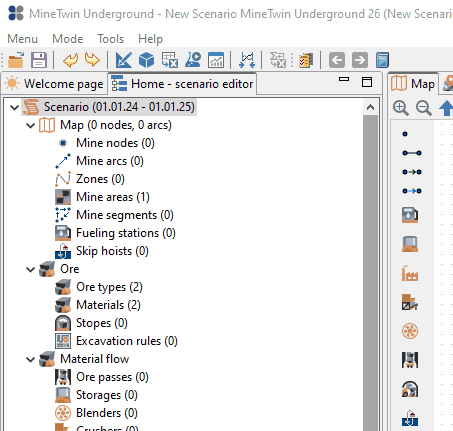Click the blue up arrow map tool
Image resolution: width=453 pixels, height=431 pixels.
coord(446,108)
